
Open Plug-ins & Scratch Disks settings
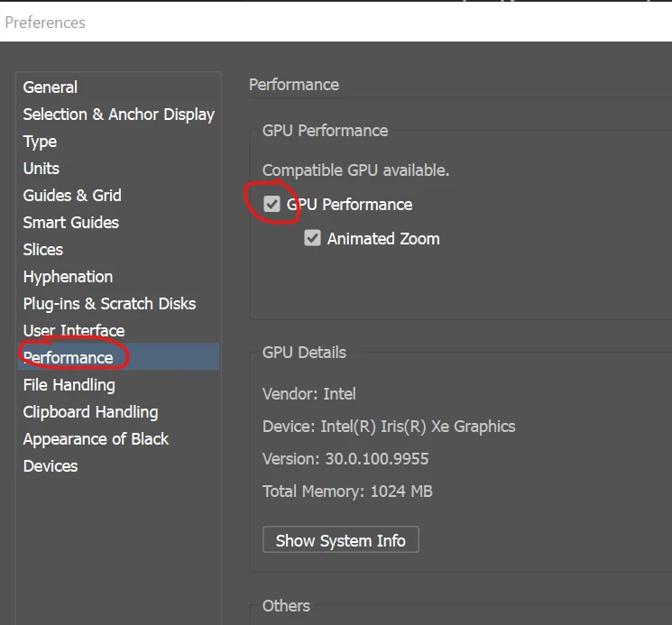coord(109,304)
